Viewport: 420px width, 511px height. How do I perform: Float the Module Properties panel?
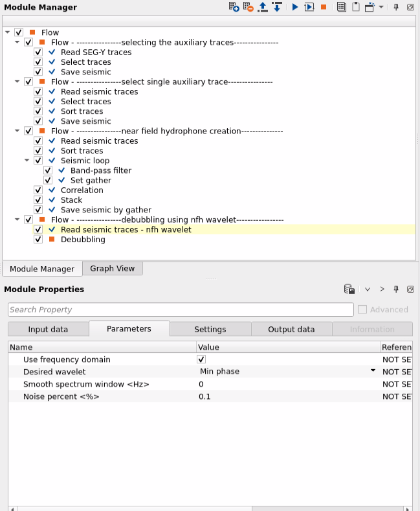(x=410, y=289)
